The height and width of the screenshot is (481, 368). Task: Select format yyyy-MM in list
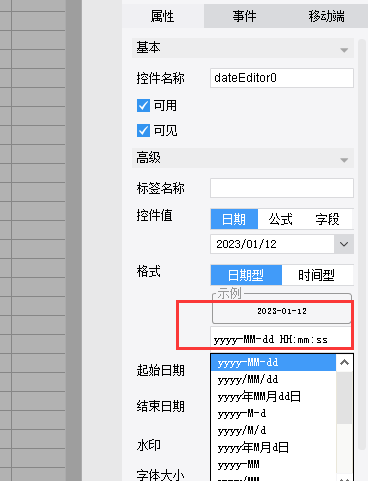pyautogui.click(x=273, y=464)
